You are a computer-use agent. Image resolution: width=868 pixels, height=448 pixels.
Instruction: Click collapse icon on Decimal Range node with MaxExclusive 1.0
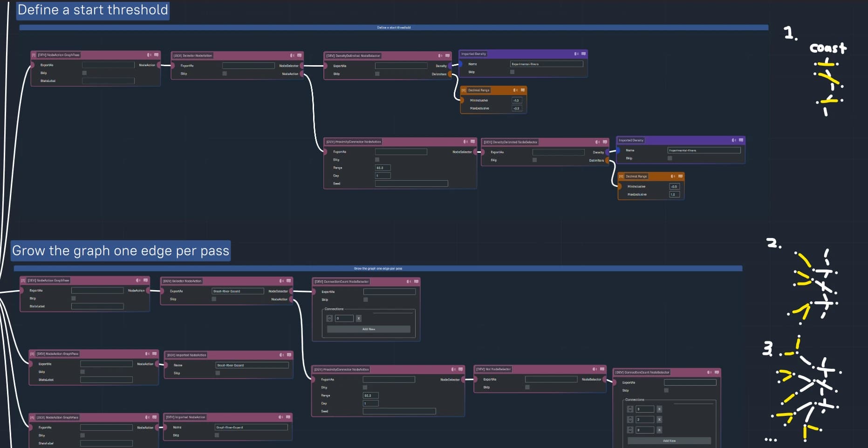673,176
